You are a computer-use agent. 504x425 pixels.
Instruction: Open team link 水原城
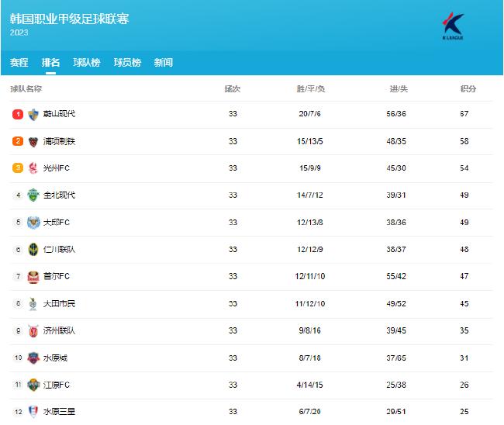click(55, 358)
